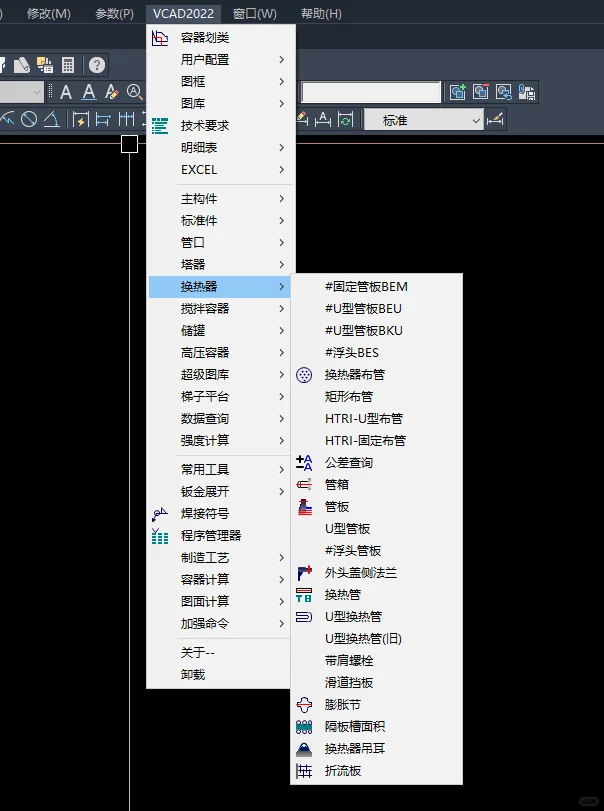Click the find text magnifier icon
The image size is (604, 811).
(x=134, y=93)
